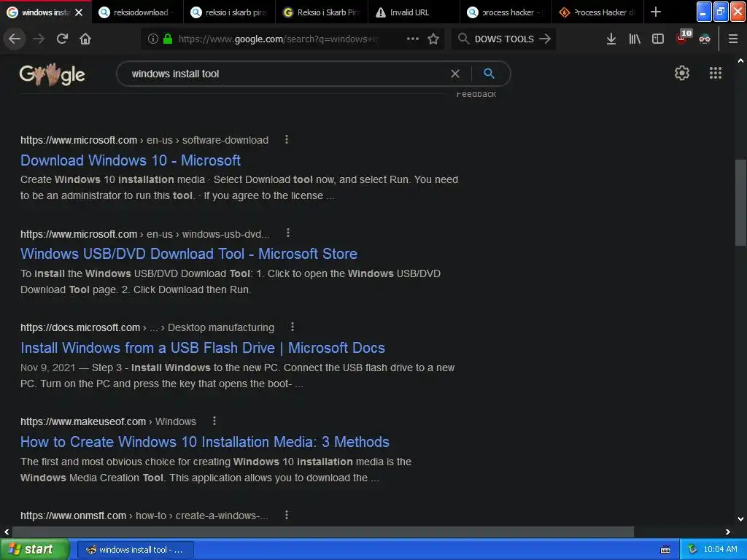Bookmark this page with the star icon
Viewport: 747px width, 560px height.
pos(433,39)
